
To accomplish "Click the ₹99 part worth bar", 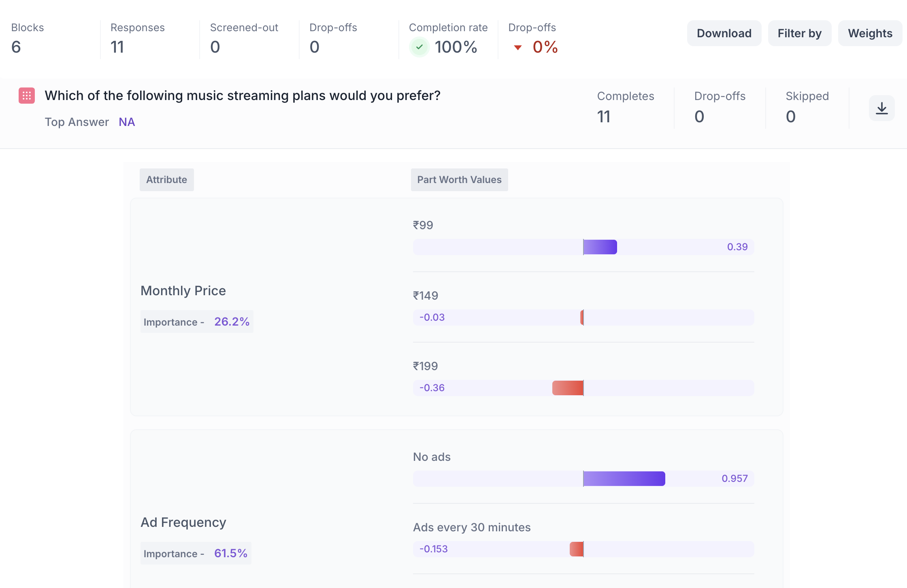I will [x=600, y=247].
